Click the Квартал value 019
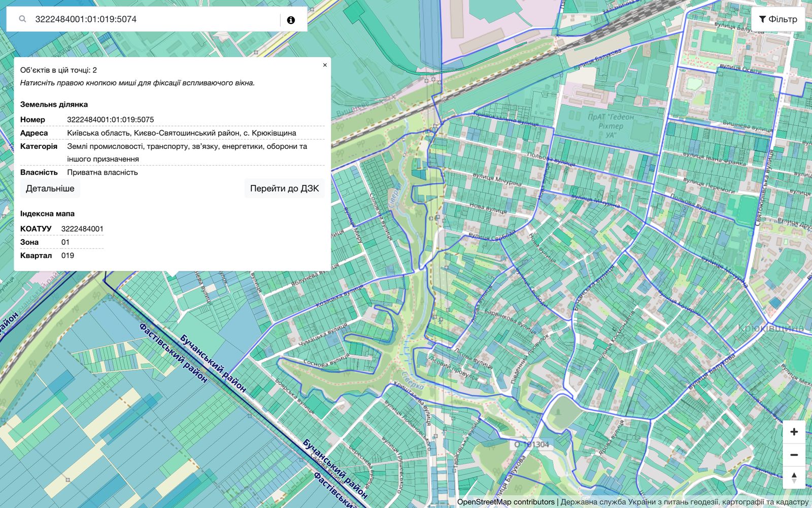The width and height of the screenshot is (812, 508). 67,256
